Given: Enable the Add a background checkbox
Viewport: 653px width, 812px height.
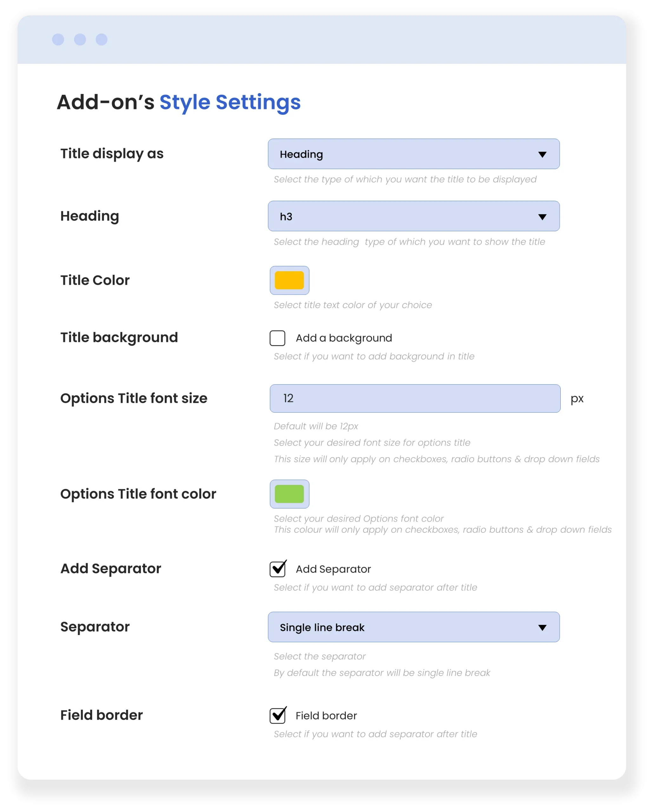Looking at the screenshot, I should pos(277,338).
